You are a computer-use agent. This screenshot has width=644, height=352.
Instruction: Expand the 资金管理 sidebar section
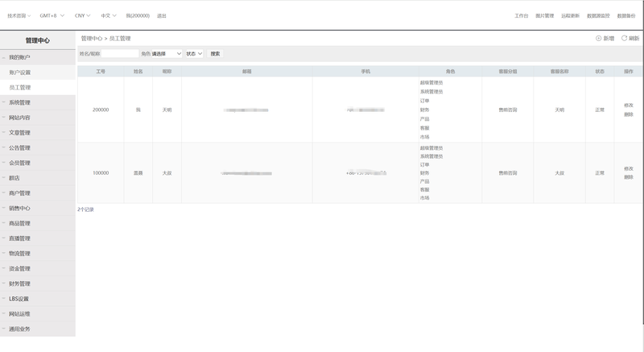38,268
